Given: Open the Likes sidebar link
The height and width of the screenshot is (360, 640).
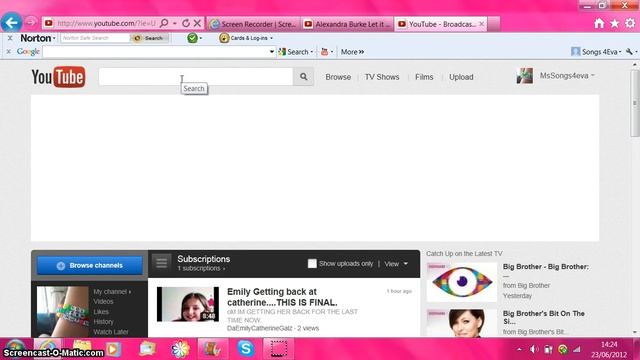Looking at the screenshot, I should [x=101, y=312].
